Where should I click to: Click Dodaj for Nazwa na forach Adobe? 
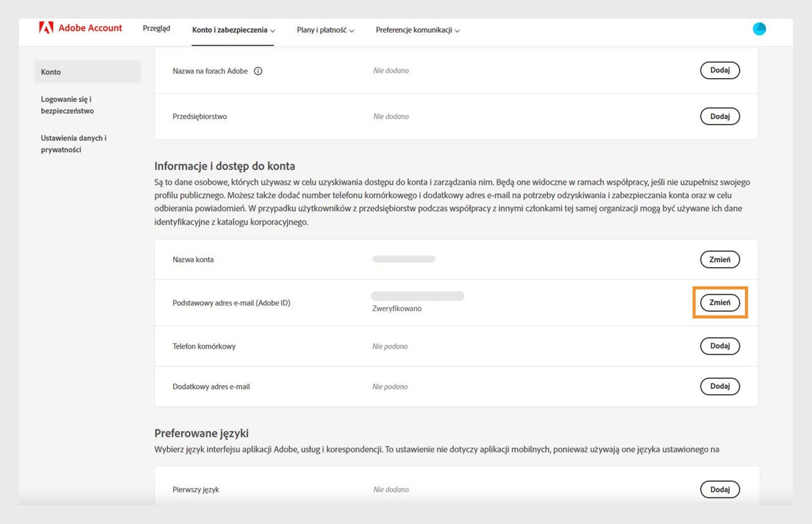tap(719, 70)
